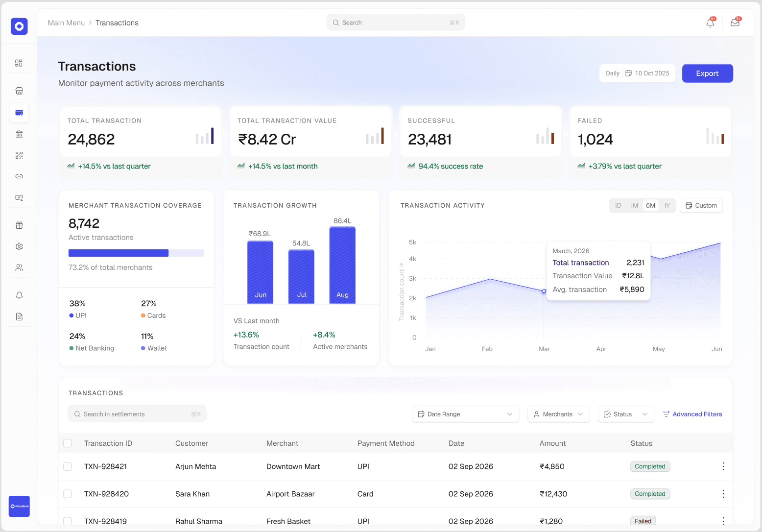Check the box for TXN-928420 row
Image resolution: width=762 pixels, height=532 pixels.
pyautogui.click(x=68, y=494)
